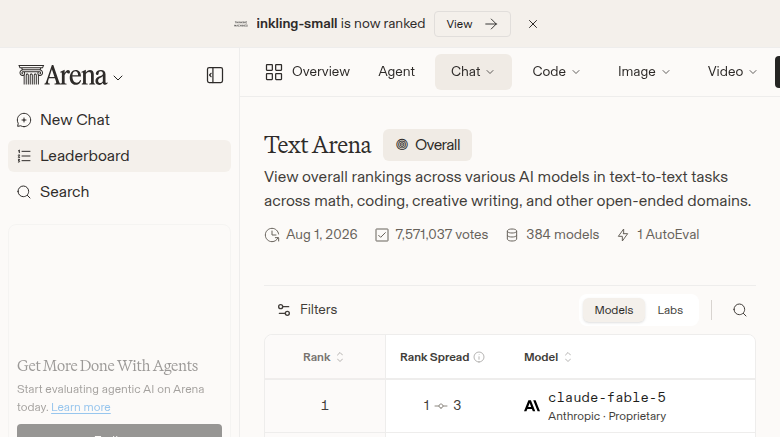Click the Rank Spread column header
The image size is (780, 437).
434,357
